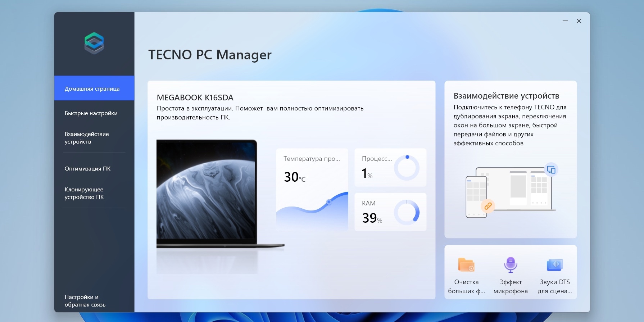The height and width of the screenshot is (322, 644).
Task: Click the Звуки DTS для сцена... label
Action: coord(555,286)
